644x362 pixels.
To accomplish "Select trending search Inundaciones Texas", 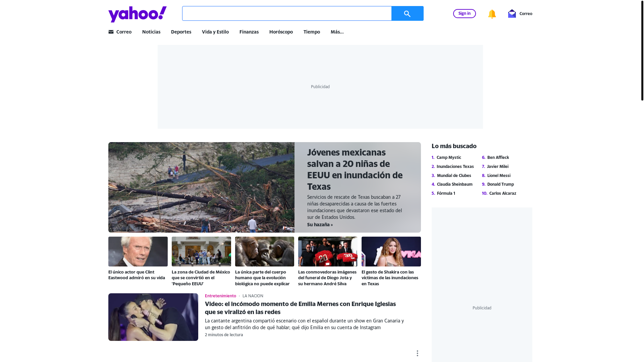I will 455,167.
